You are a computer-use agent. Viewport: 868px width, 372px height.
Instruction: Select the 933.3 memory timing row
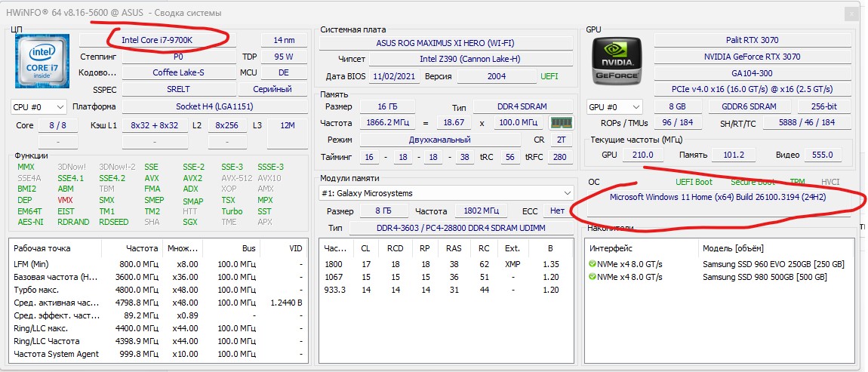point(447,290)
